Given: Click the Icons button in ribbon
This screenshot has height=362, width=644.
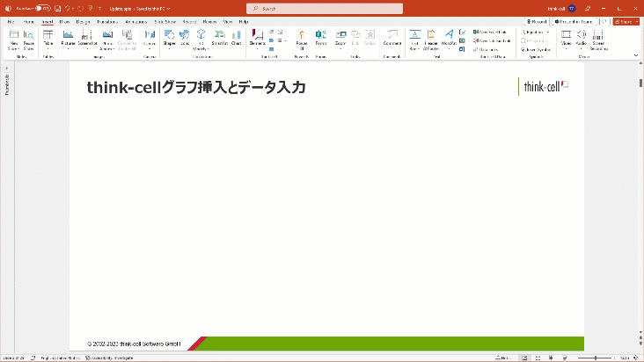Looking at the screenshot, I should [x=185, y=38].
